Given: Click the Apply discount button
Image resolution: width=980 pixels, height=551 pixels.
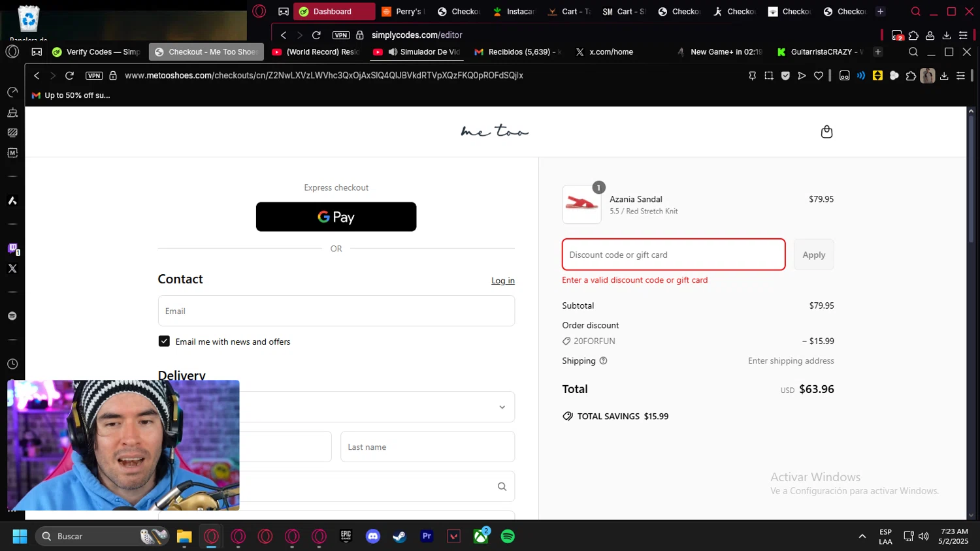Looking at the screenshot, I should [x=813, y=255].
